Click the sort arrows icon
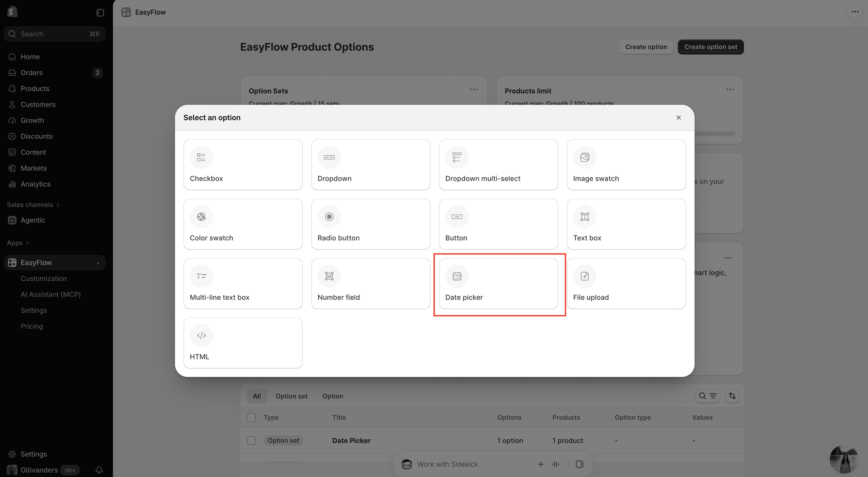Screen dimensions: 868x477 pyautogui.click(x=732, y=396)
